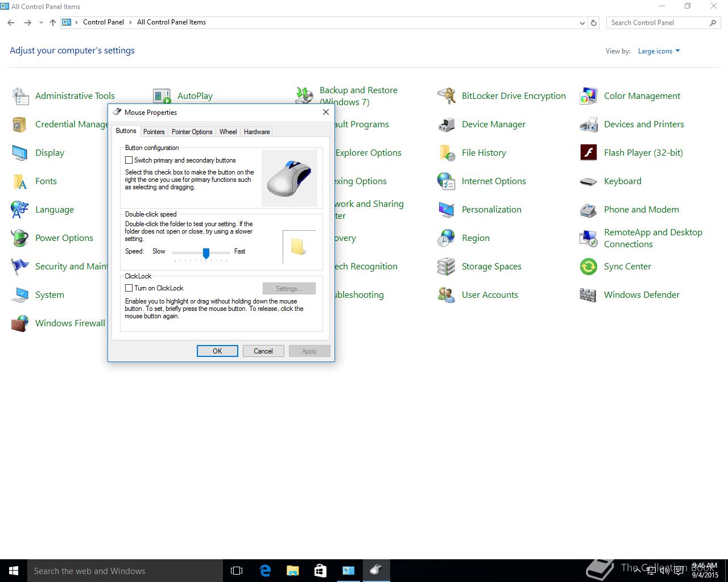This screenshot has width=728, height=582.
Task: Click the Task View taskbar button
Action: click(237, 571)
